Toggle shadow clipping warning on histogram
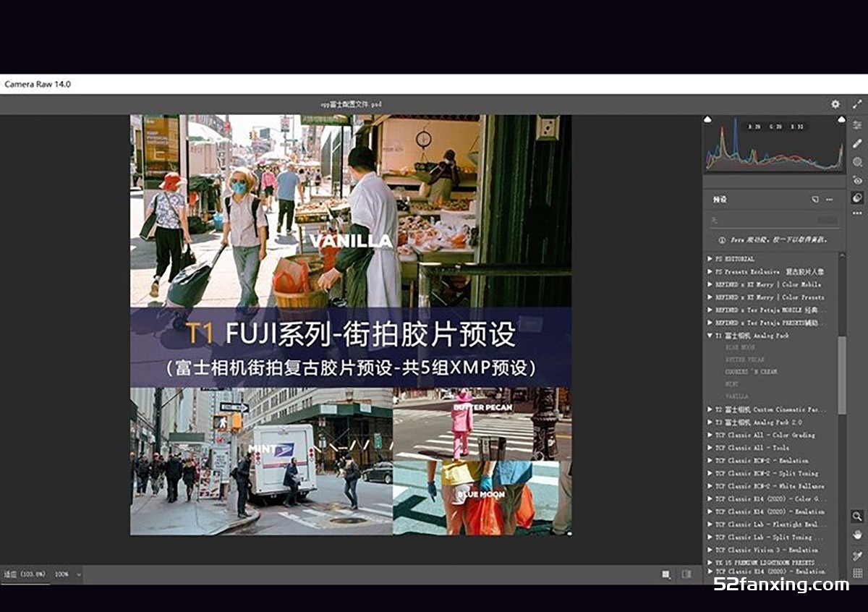Viewport: 868px width, 612px height. pos(707,119)
